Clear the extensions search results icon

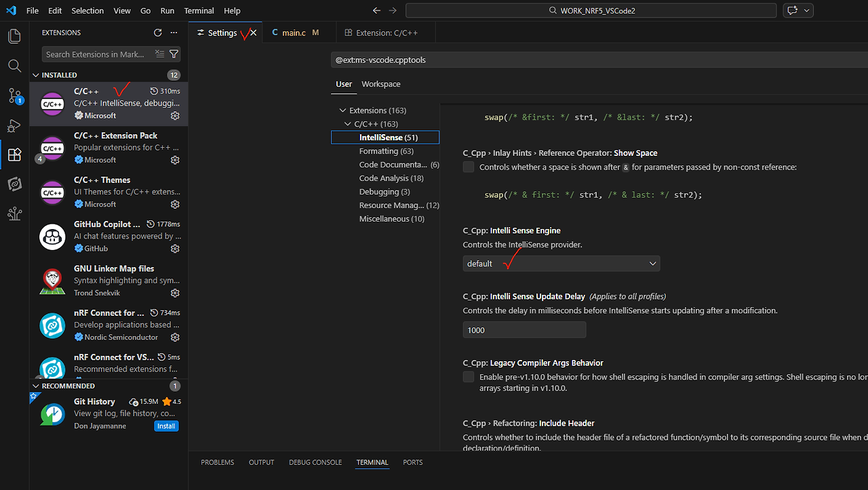[x=159, y=54]
